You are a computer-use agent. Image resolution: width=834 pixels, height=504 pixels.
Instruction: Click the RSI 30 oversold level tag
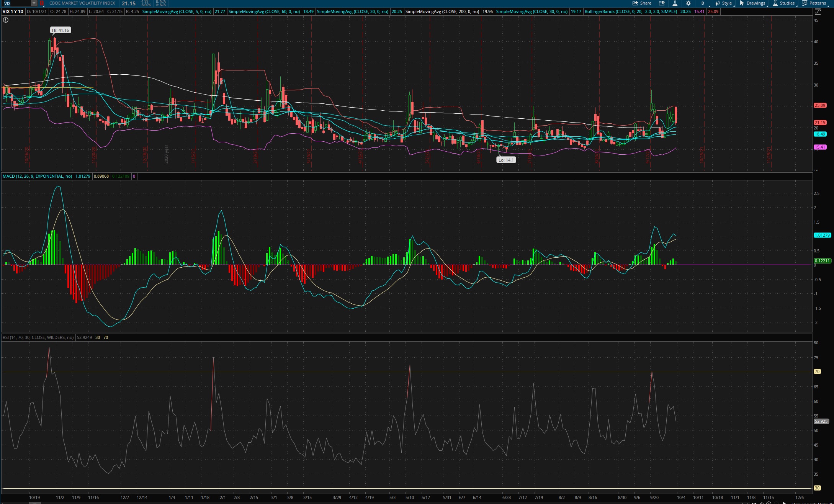point(817,488)
